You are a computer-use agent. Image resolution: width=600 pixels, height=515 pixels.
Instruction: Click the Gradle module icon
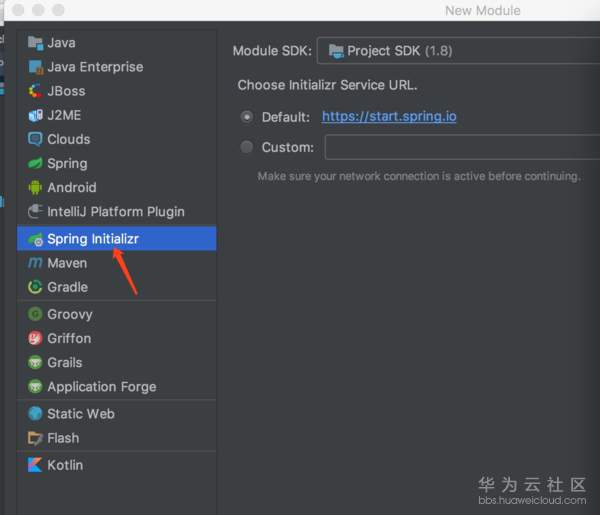pos(36,287)
